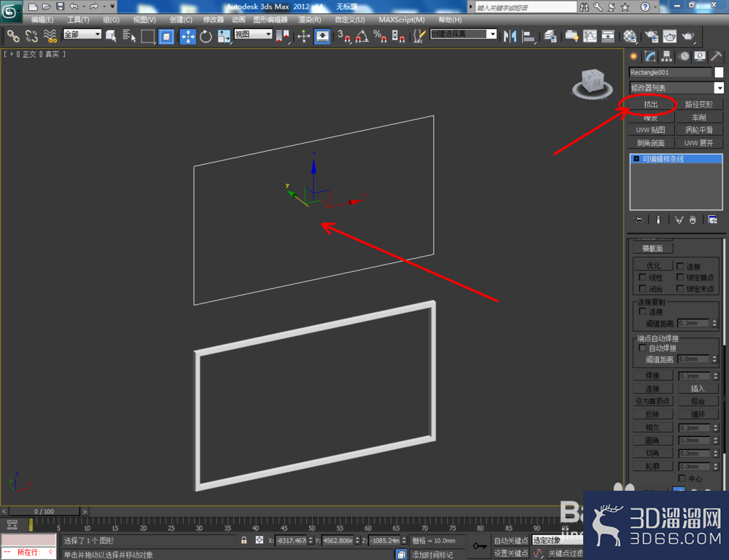Redo the action using the arrow icon
729x560 pixels.
click(x=94, y=7)
